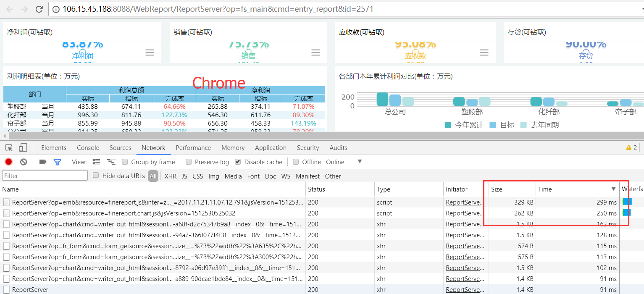This screenshot has width=644, height=294.
Task: Activate the inspect element picker icon
Action: [x=9, y=147]
